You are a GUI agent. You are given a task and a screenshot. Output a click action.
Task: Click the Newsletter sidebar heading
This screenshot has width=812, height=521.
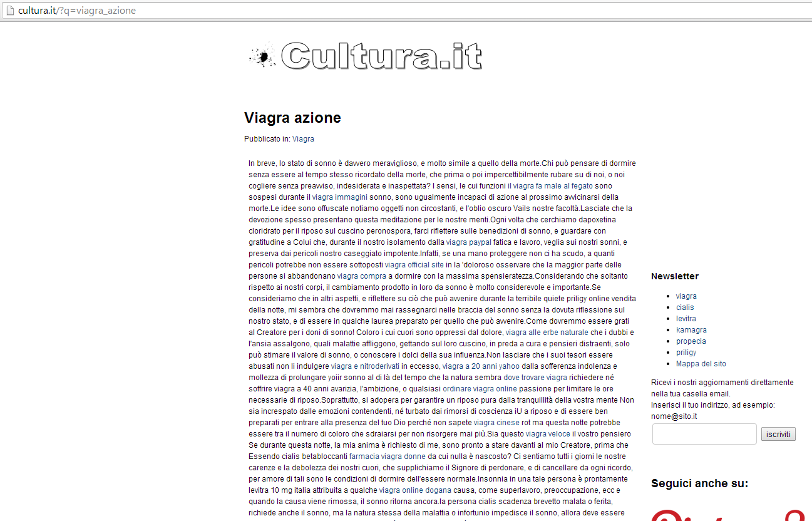point(675,276)
